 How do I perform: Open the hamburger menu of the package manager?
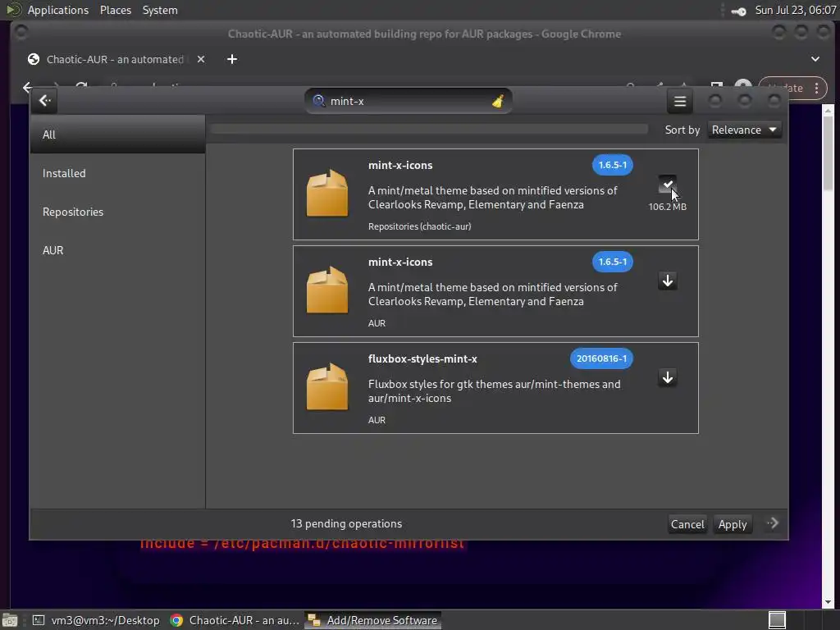[x=680, y=101]
